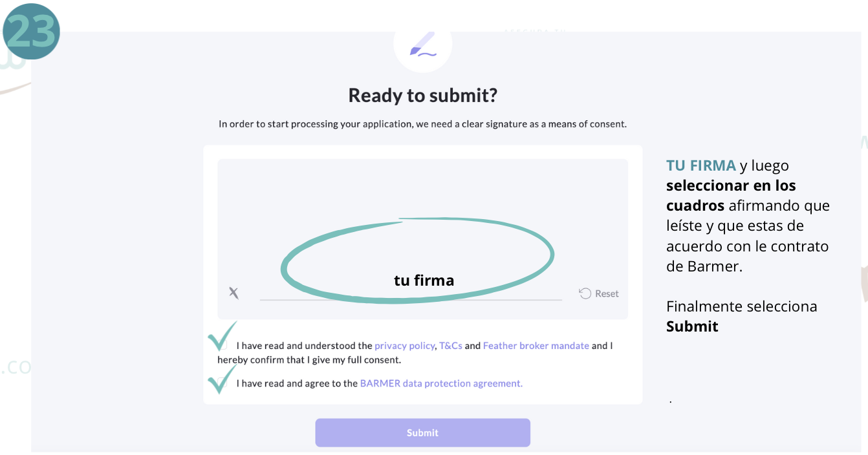The image size is (868, 455).
Task: Click the "Ready to submit?" heading
Action: tap(422, 96)
